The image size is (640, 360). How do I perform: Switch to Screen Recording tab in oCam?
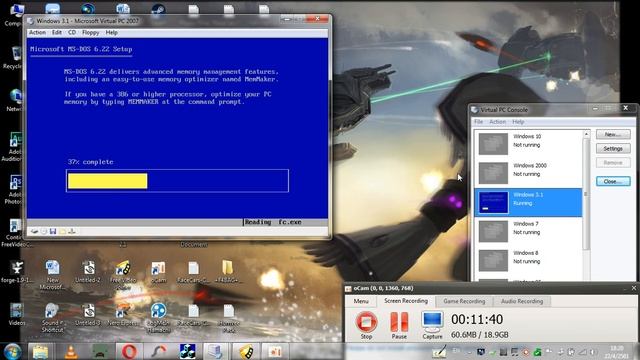click(406, 301)
